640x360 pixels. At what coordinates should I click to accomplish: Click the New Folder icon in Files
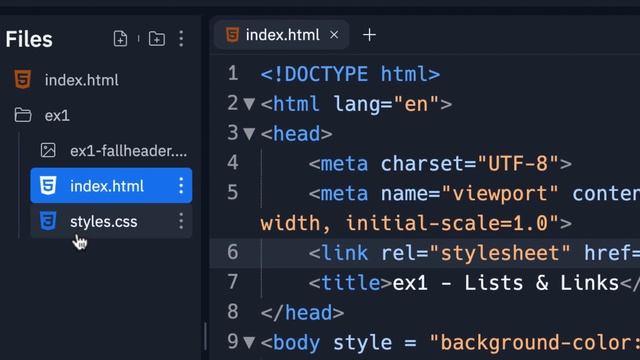[x=157, y=39]
